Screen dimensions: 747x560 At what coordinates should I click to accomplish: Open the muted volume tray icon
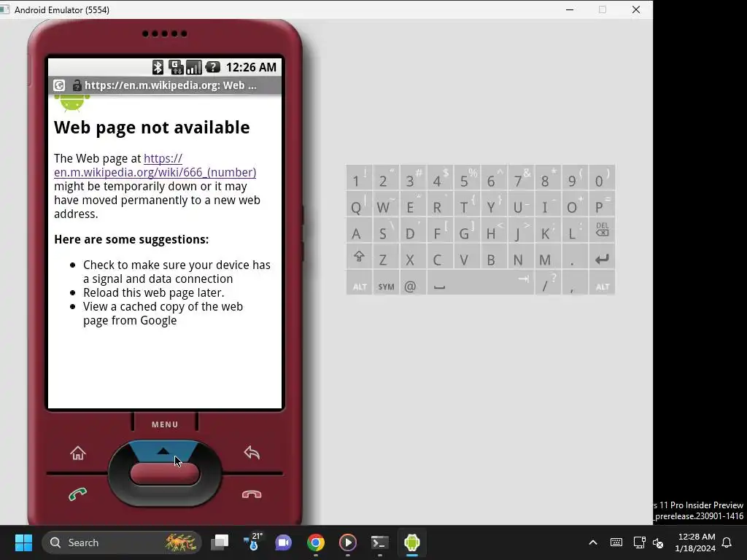pyautogui.click(x=658, y=542)
